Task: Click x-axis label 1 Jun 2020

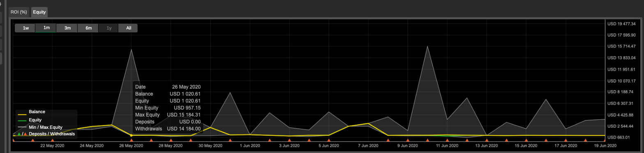Action: tap(250, 146)
